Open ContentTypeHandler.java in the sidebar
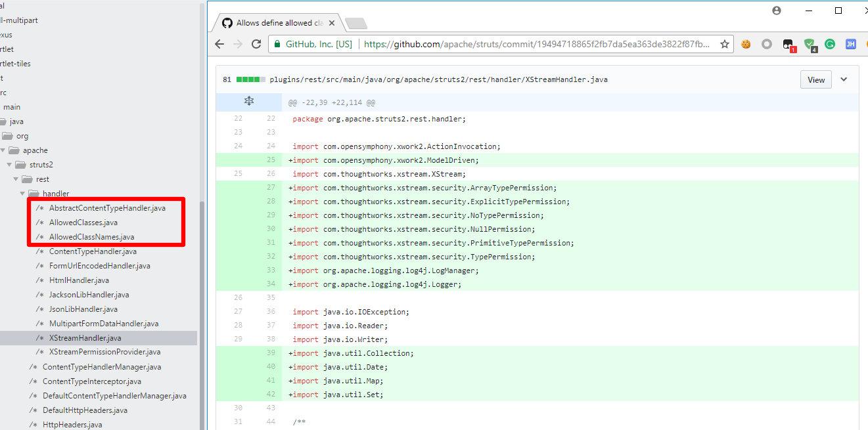The width and height of the screenshot is (868, 430). tap(93, 251)
